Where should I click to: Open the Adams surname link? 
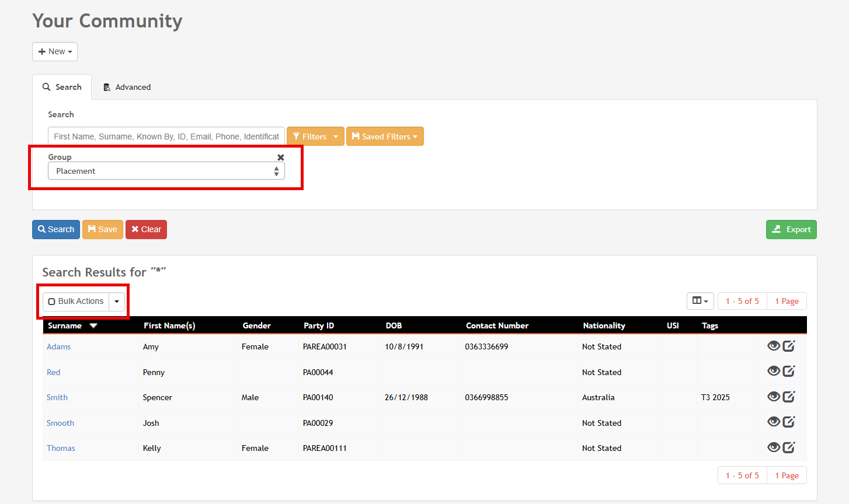(58, 346)
